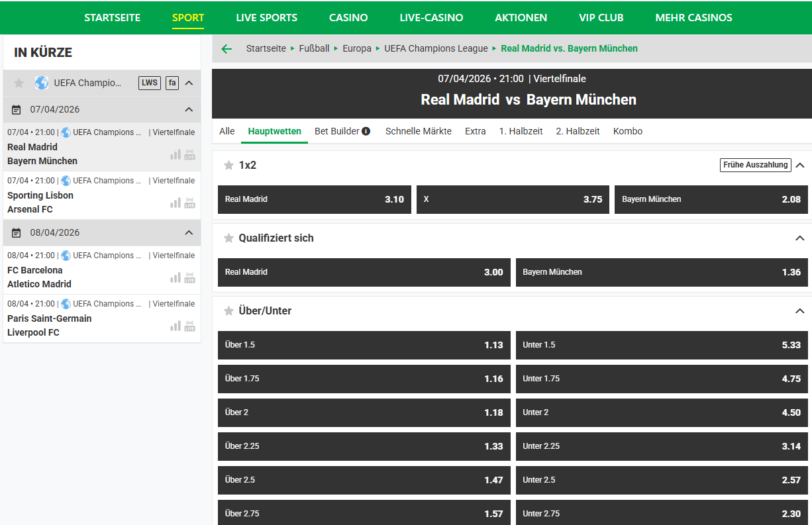This screenshot has height=525, width=812.
Task: Switch to the Alle tab
Action: click(227, 131)
